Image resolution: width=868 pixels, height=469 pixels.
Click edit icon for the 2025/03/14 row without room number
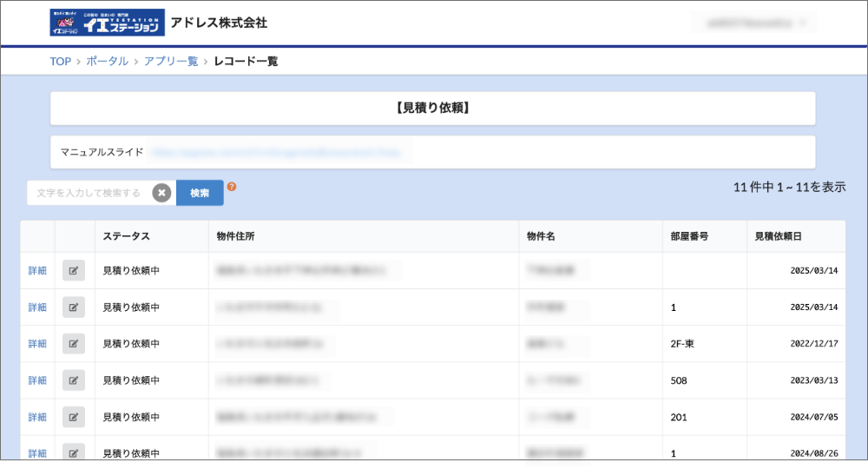coord(74,271)
